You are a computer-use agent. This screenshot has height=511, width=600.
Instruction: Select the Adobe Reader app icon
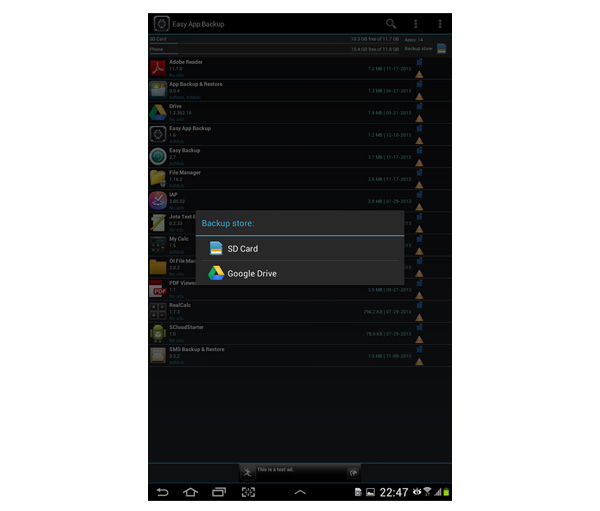point(158,68)
